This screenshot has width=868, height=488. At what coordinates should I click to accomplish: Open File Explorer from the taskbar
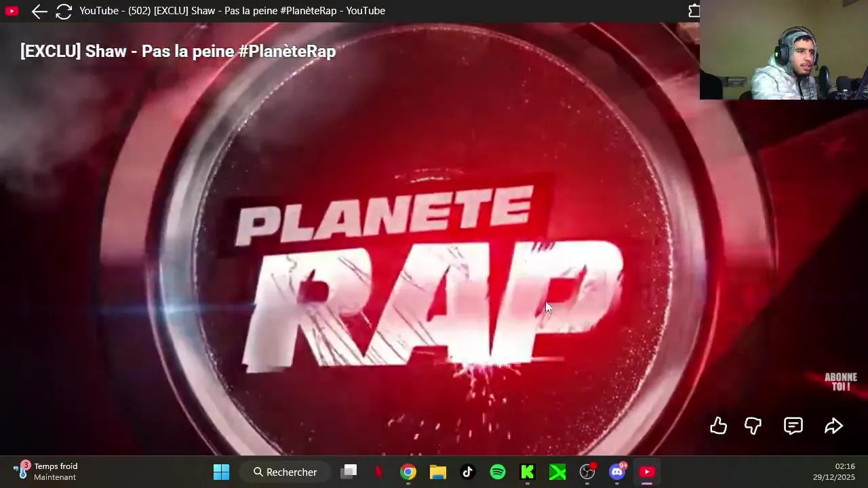(x=438, y=472)
